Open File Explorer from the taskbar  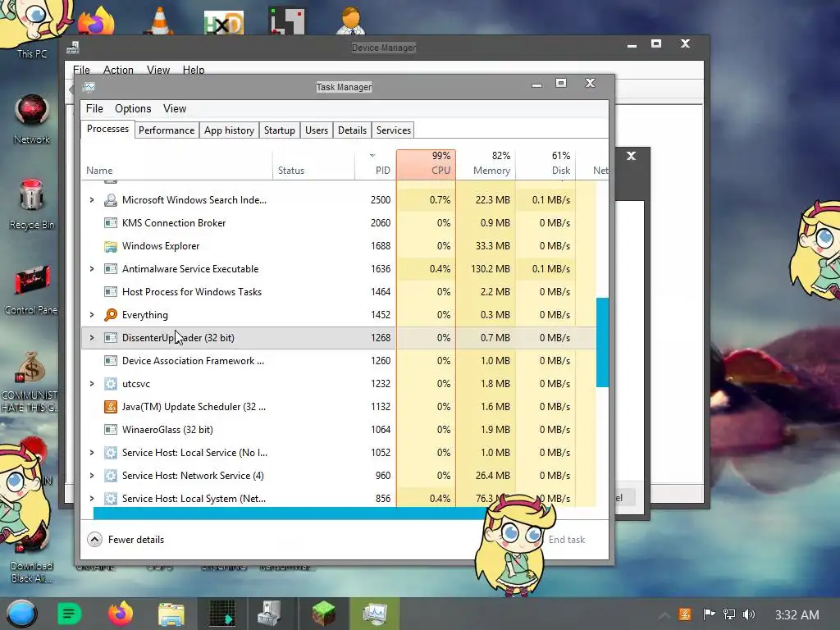coord(171,614)
